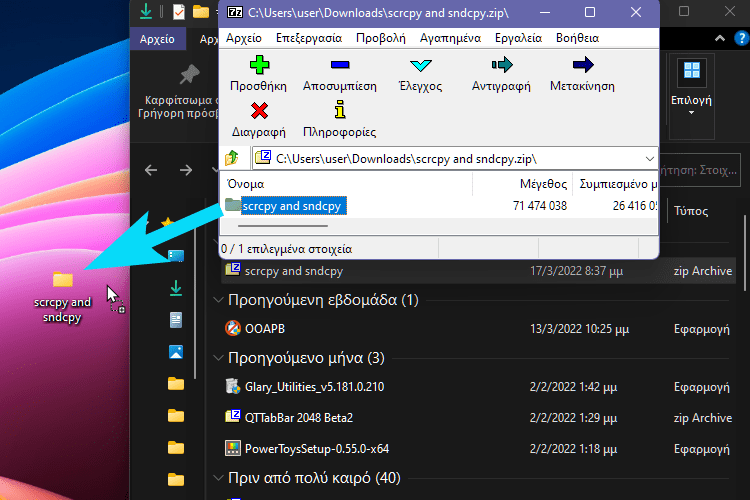Click the Έλεγχος (Test) icon in 7-Zip
The height and width of the screenshot is (500, 750).
[420, 65]
